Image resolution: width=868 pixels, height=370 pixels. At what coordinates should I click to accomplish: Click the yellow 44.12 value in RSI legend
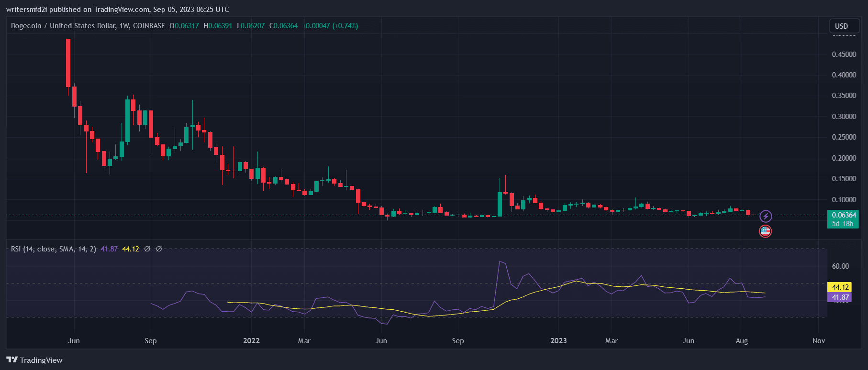pos(131,249)
